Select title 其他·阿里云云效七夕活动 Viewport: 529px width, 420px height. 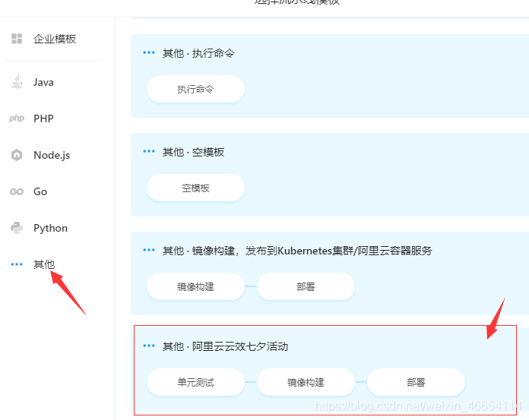225,346
